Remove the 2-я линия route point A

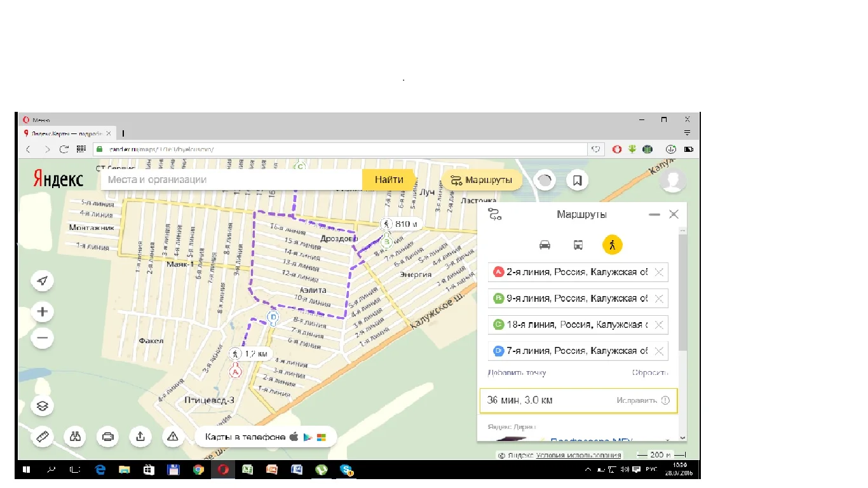click(659, 272)
